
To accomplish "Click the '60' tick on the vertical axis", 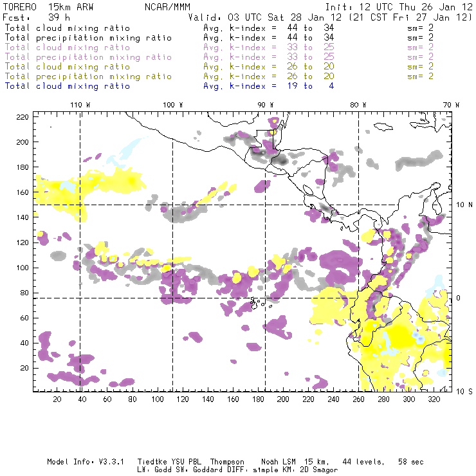I will pos(24,318).
